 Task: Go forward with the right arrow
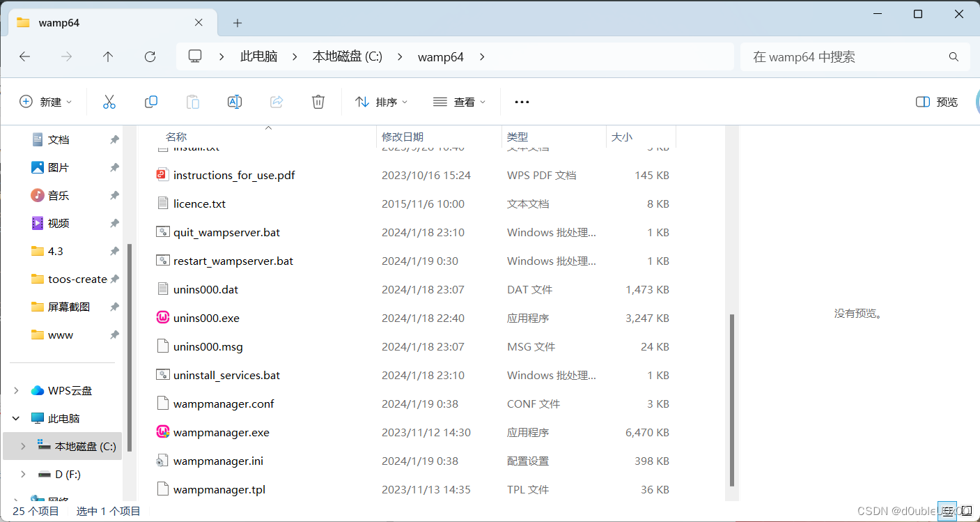(67, 56)
